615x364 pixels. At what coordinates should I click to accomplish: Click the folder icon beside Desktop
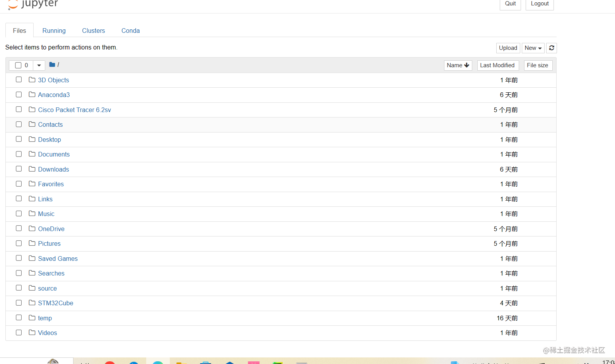tap(32, 139)
